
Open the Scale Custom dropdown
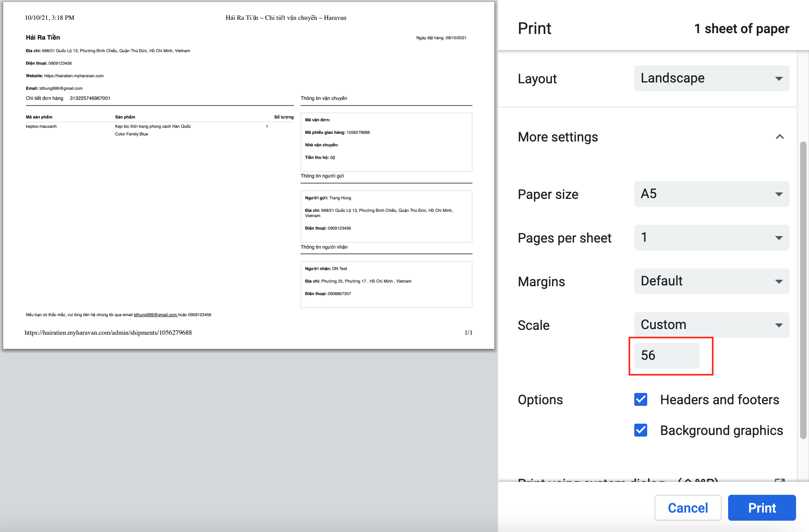tap(711, 325)
